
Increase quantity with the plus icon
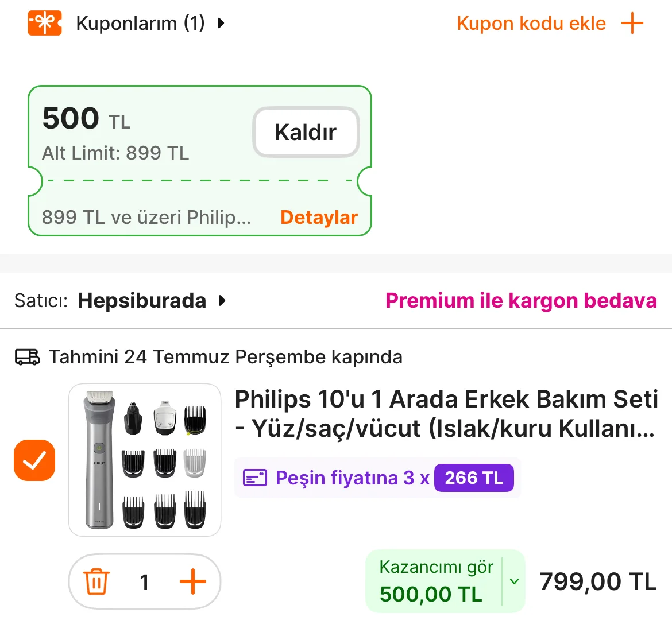point(193,582)
